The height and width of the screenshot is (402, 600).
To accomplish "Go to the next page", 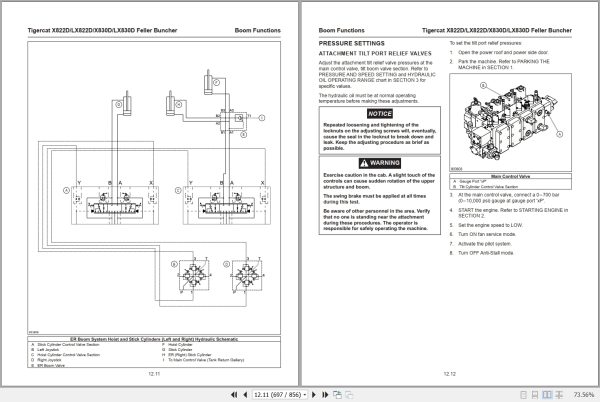I will [x=314, y=395].
